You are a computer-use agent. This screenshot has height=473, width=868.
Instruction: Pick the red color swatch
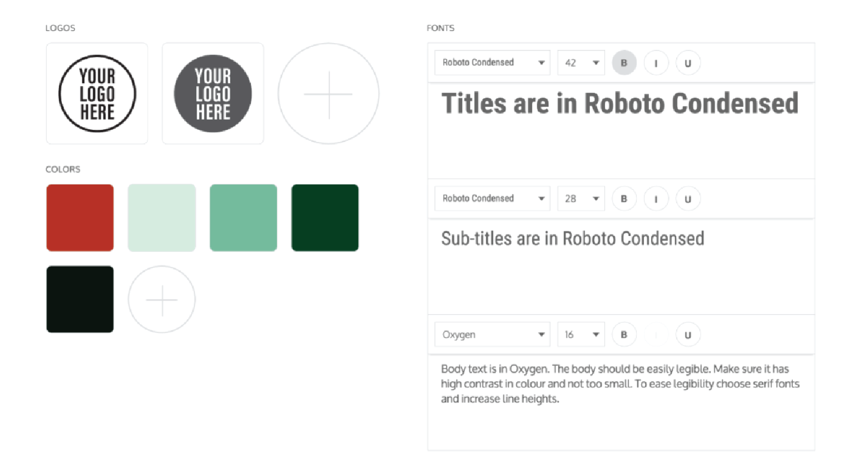(x=80, y=218)
